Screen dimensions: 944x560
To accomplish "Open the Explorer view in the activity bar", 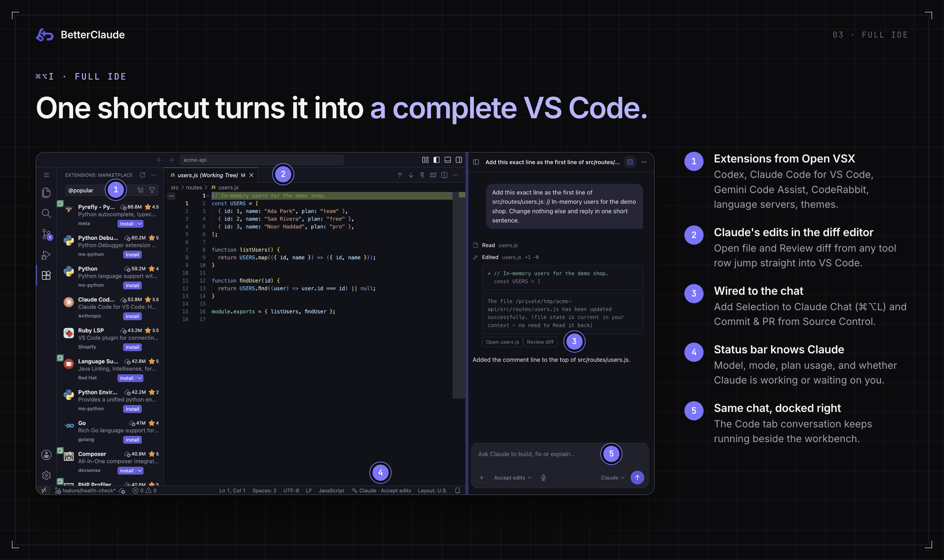I will (46, 192).
